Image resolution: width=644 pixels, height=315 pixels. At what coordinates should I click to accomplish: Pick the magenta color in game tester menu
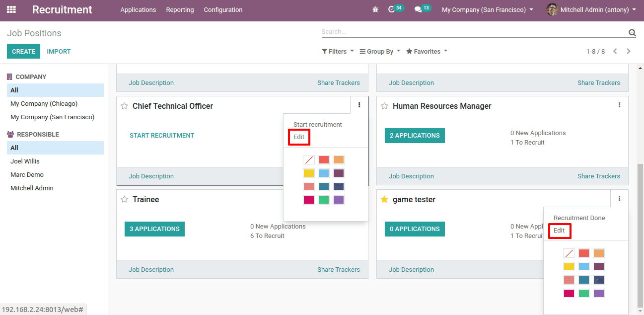pos(569,294)
